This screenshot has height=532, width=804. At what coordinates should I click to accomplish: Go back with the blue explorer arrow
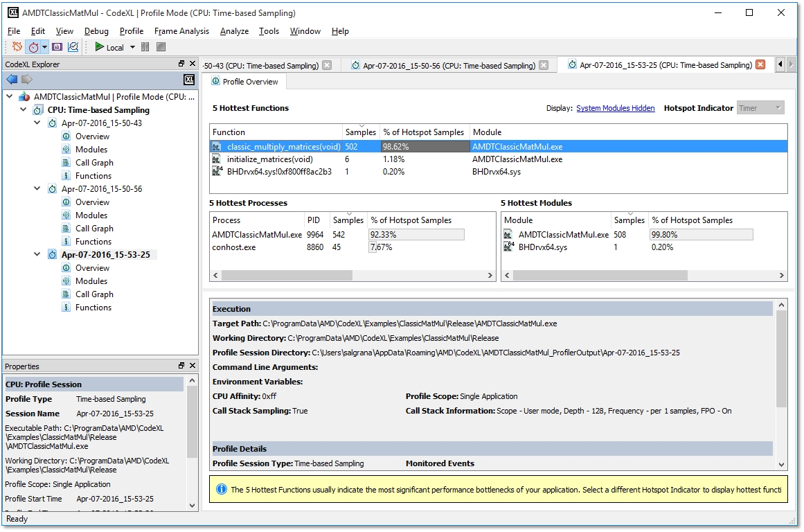[12, 80]
